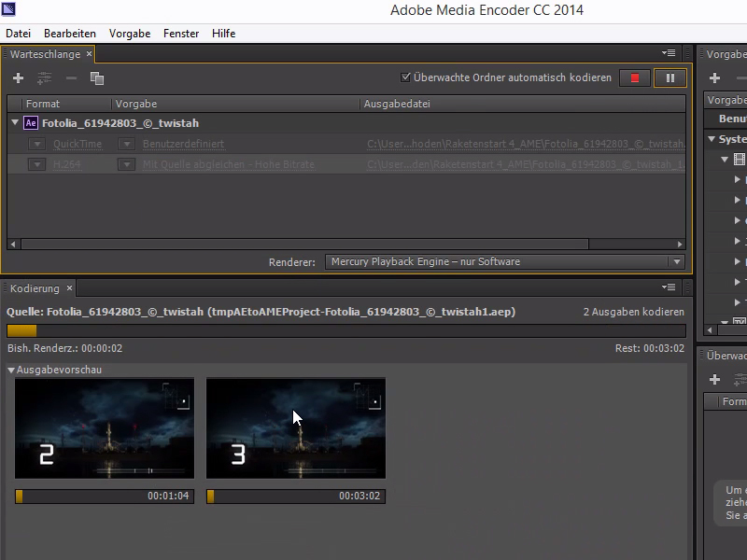The image size is (747, 560).
Task: Open the QuickTime format dropdown
Action: pyautogui.click(x=36, y=145)
